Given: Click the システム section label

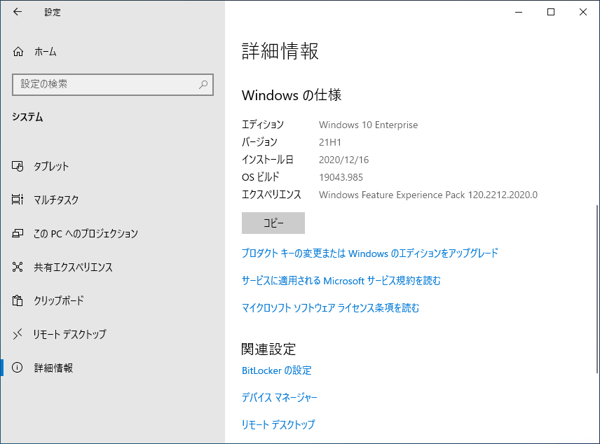Looking at the screenshot, I should 27,117.
